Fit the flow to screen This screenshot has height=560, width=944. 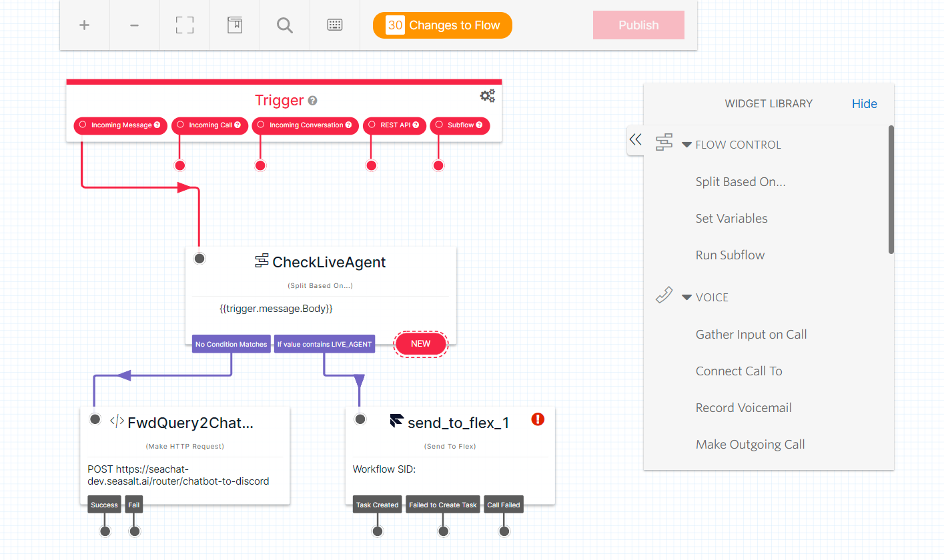click(184, 25)
